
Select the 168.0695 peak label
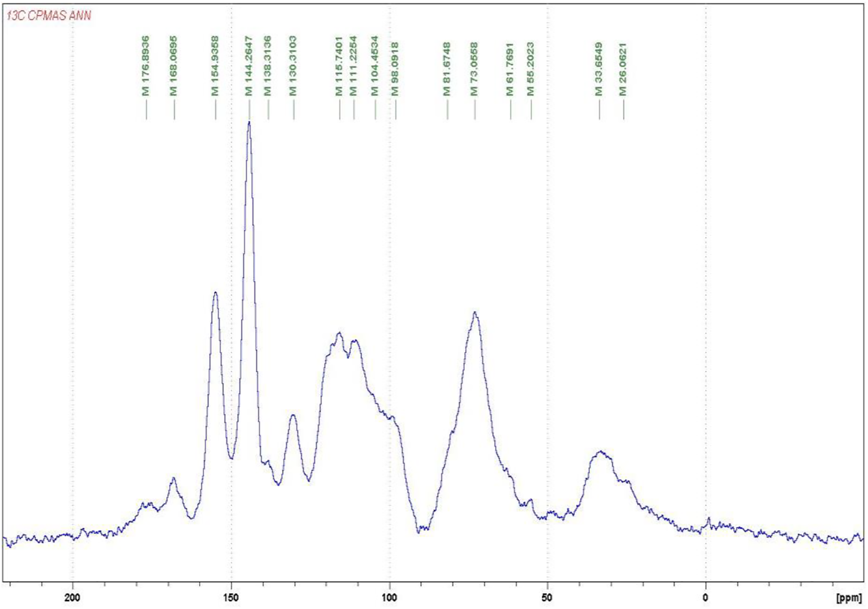coord(174,66)
